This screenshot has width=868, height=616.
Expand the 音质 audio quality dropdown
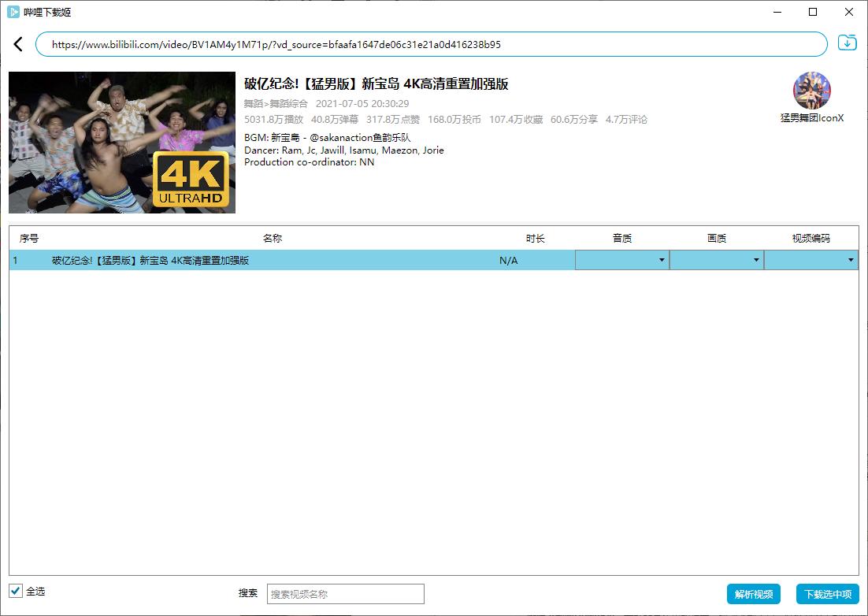621,260
